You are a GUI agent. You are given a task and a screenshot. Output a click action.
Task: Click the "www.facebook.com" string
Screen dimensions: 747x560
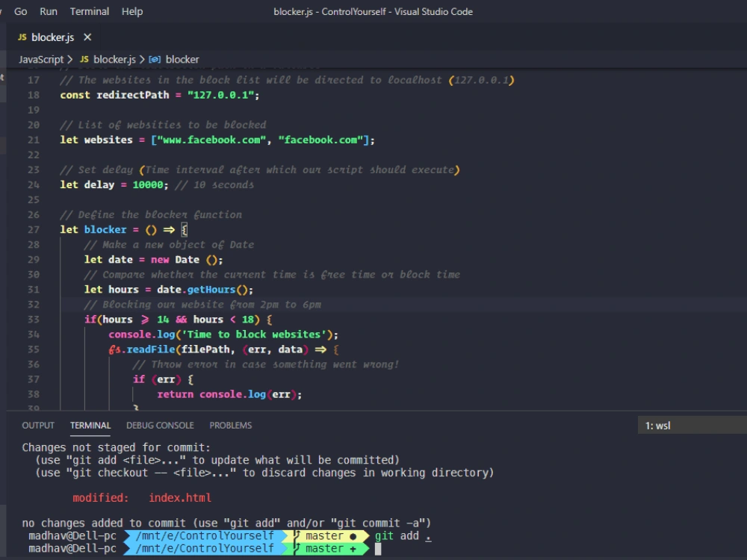211,140
